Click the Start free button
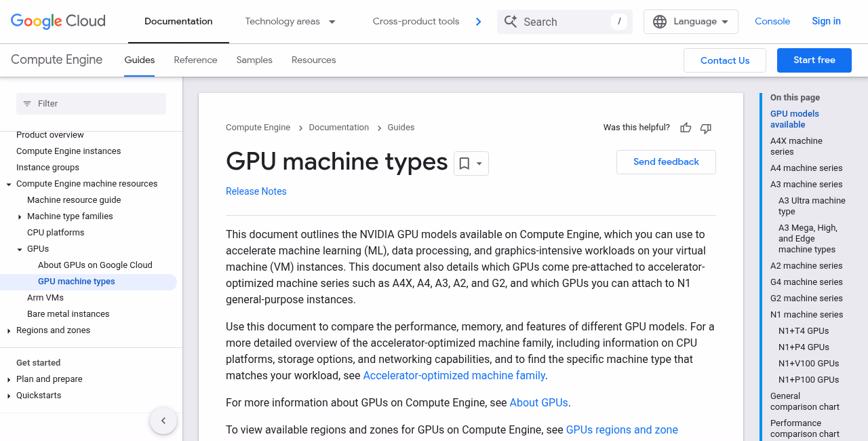 [x=814, y=60]
